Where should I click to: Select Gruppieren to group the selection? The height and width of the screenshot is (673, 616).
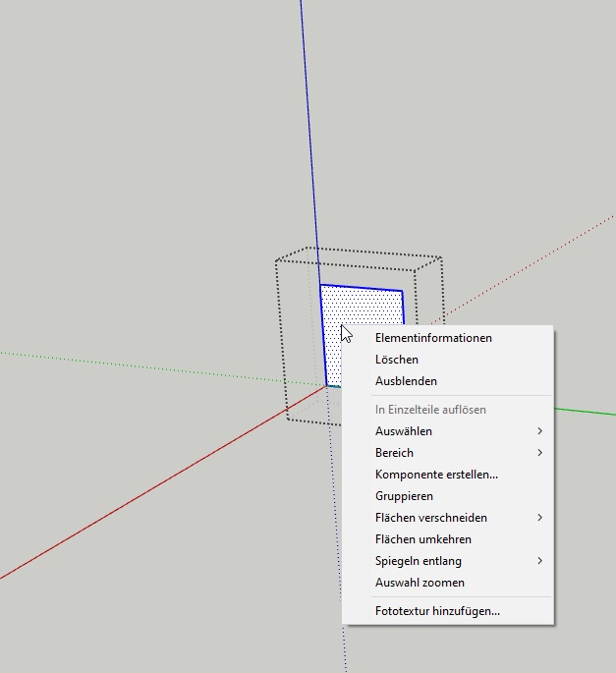click(404, 496)
